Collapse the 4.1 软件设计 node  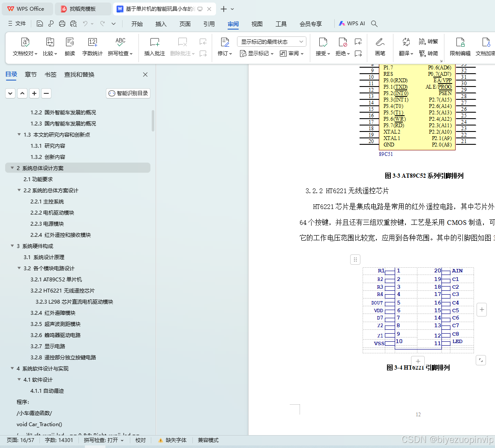pos(19,379)
